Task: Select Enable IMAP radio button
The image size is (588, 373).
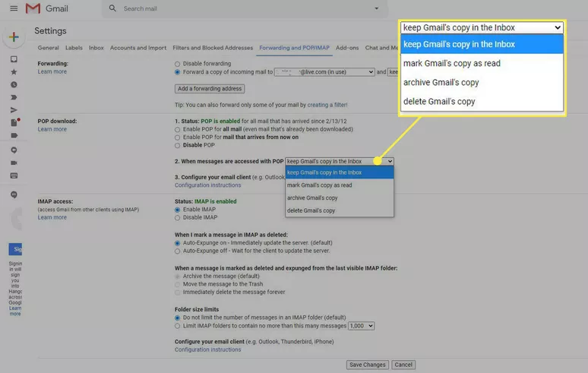Action: [x=177, y=210]
